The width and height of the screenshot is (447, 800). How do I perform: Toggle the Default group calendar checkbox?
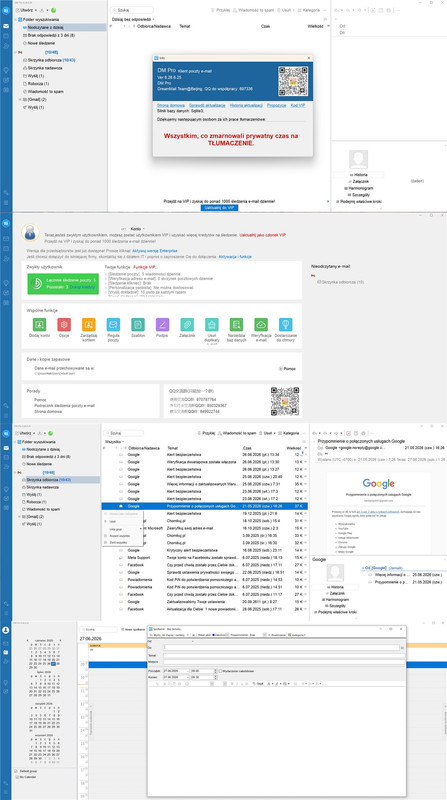pyautogui.click(x=16, y=771)
